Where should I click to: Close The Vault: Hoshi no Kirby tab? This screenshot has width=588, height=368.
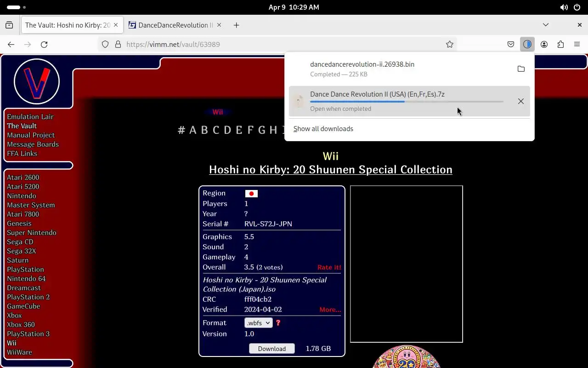point(116,25)
